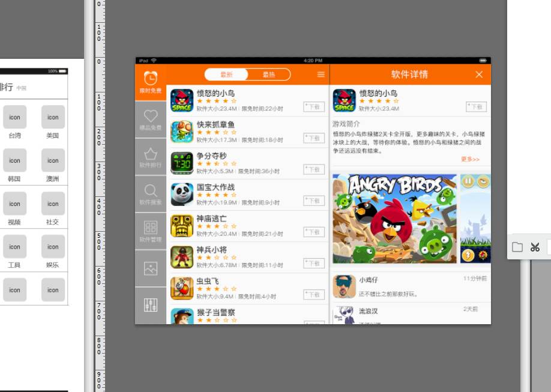Click the icon above 美国 in left window

point(53,117)
